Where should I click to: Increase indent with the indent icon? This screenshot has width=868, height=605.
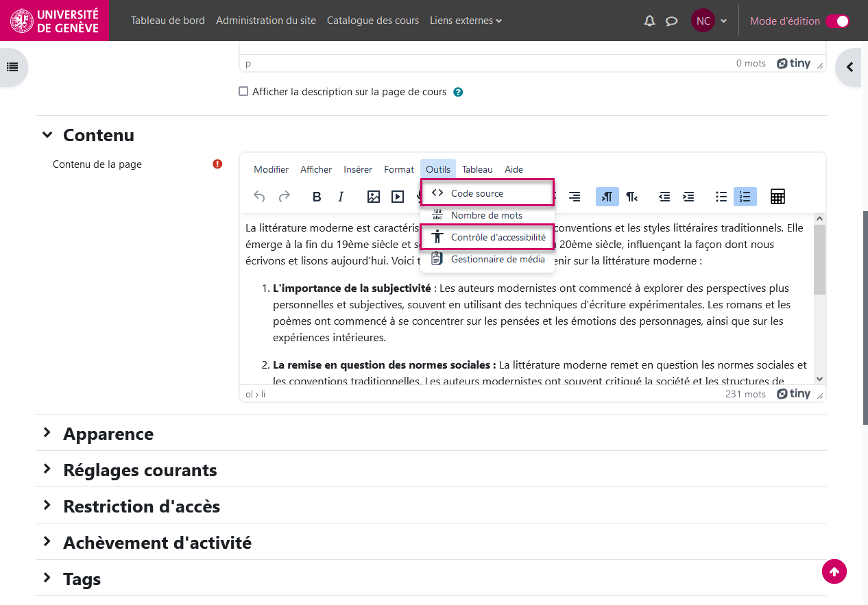(x=688, y=197)
